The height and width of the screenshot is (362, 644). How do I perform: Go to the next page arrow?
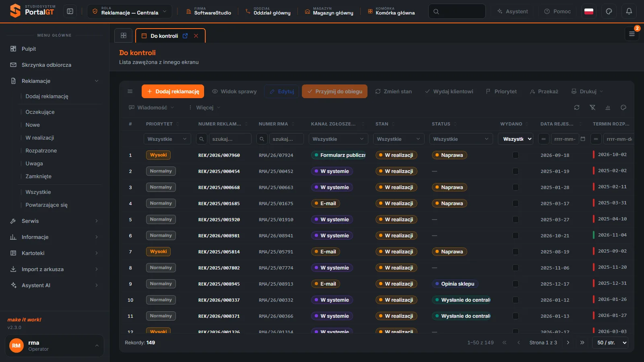(568, 343)
